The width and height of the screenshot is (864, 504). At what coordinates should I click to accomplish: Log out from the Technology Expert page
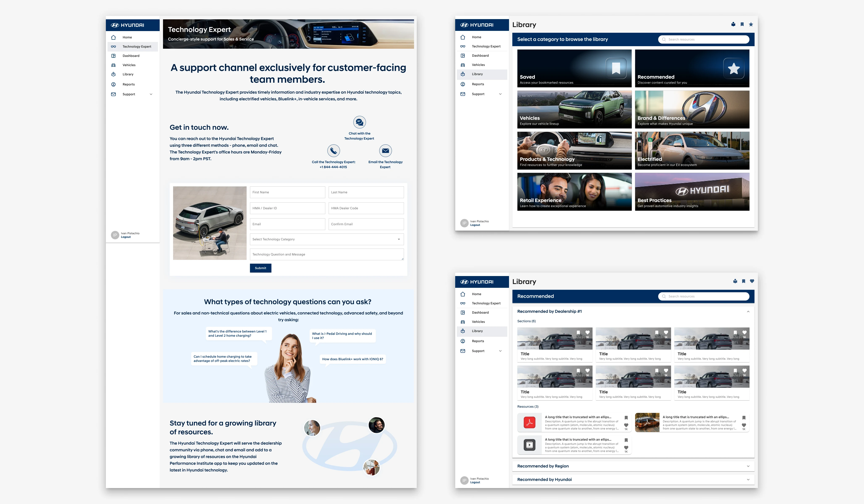coord(126,237)
